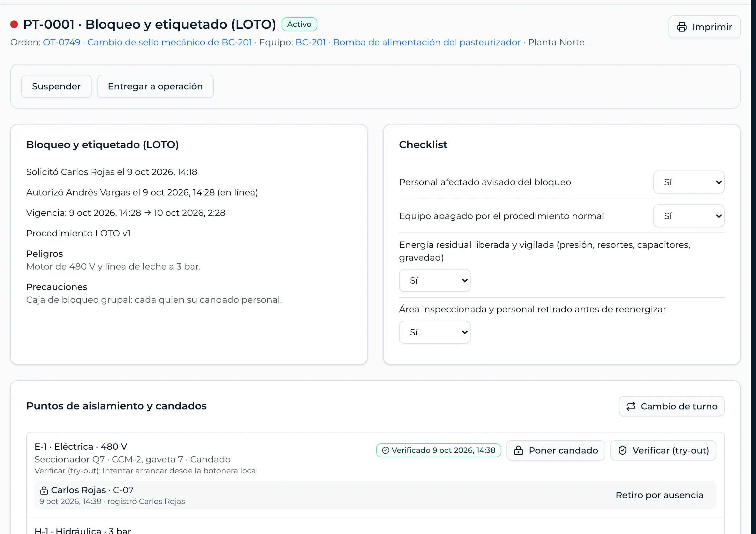This screenshot has height=534, width=756.
Task: Click the padlock icon in Poner candado
Action: 518,450
